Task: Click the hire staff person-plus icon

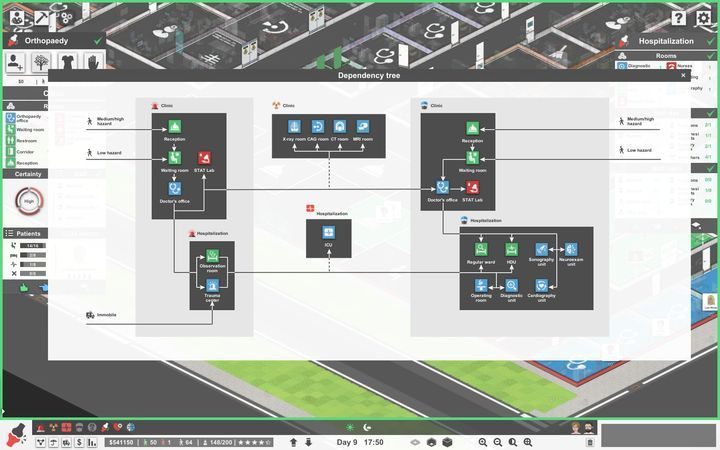Action: coord(16,62)
